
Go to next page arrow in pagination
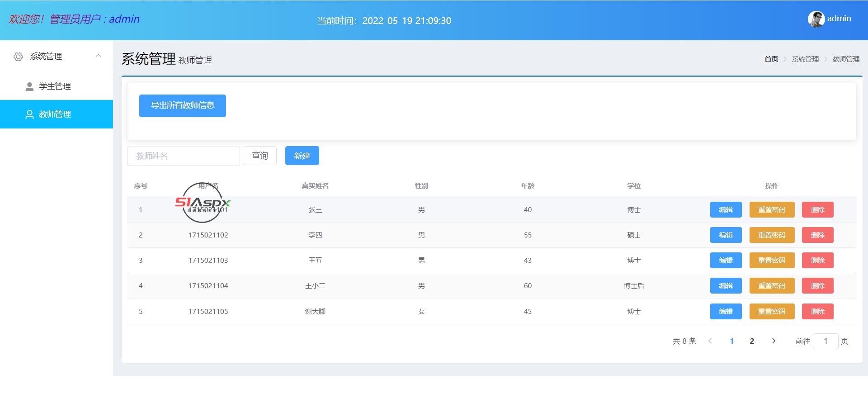pyautogui.click(x=774, y=341)
